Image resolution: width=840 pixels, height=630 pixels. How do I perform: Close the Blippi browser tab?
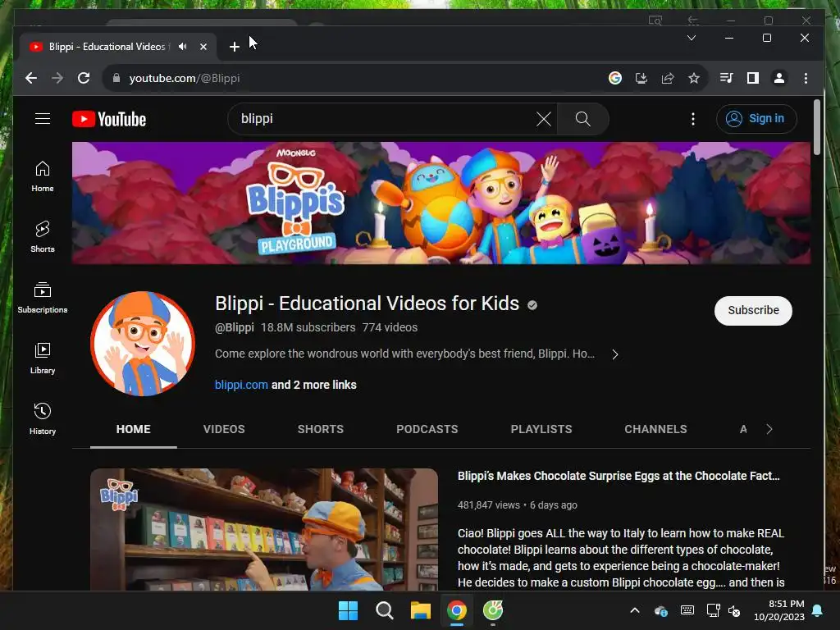[203, 47]
